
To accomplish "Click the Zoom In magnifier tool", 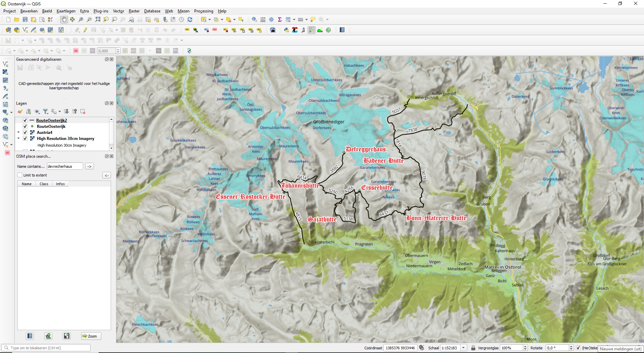I will (x=81, y=19).
